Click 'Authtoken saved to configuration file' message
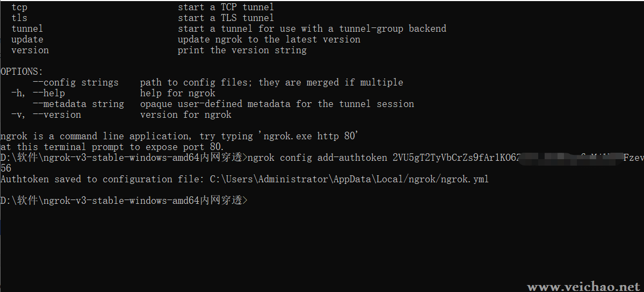Image resolution: width=644 pixels, height=292 pixels. point(103,179)
